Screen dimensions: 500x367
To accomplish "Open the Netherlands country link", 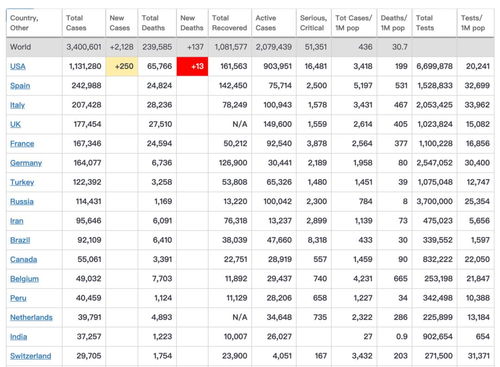I will pos(31,318).
